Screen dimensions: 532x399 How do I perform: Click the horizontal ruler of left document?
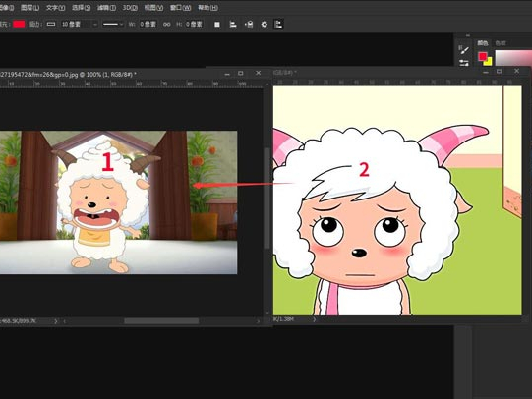tap(132, 84)
